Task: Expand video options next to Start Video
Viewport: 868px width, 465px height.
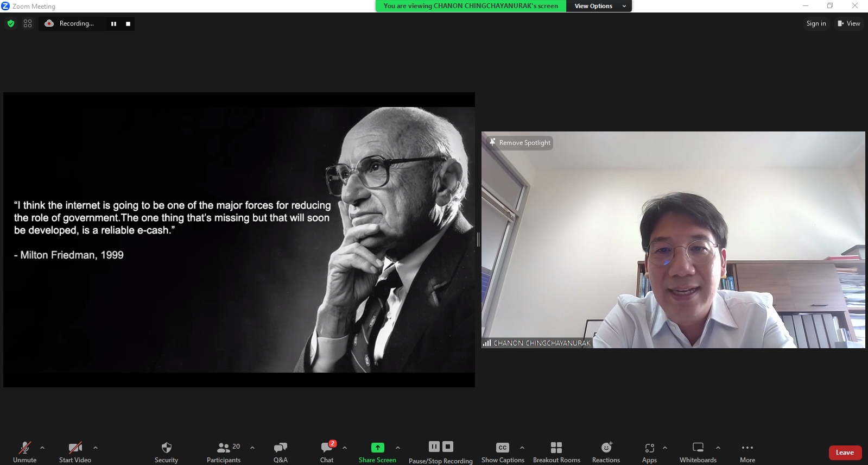Action: coord(96,448)
